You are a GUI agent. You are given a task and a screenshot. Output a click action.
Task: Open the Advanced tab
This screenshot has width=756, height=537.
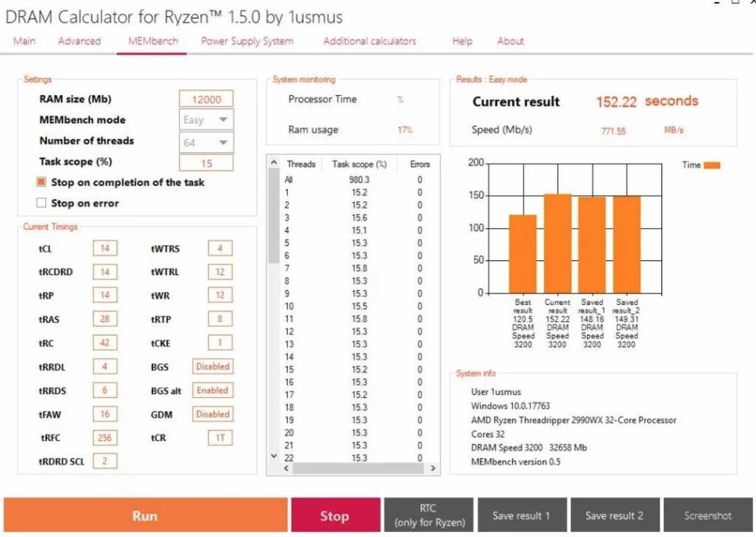79,41
